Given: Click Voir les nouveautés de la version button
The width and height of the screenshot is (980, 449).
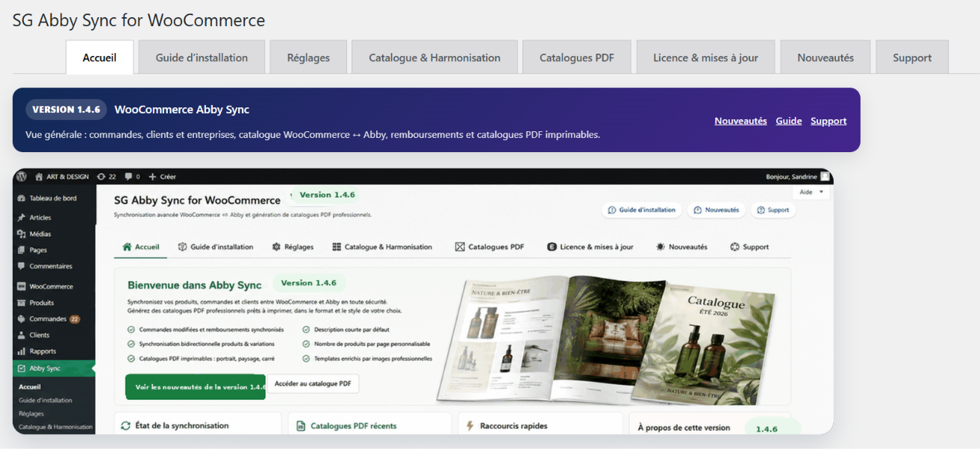Looking at the screenshot, I should (196, 386).
